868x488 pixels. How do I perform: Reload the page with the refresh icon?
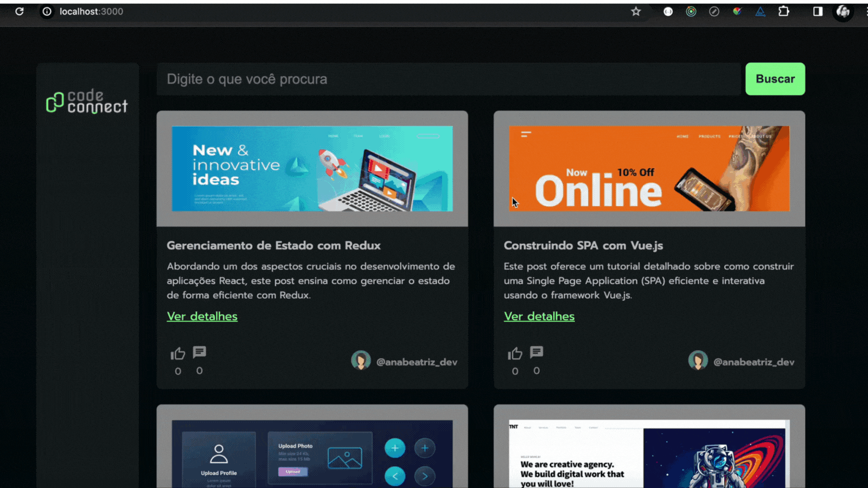pos(20,11)
